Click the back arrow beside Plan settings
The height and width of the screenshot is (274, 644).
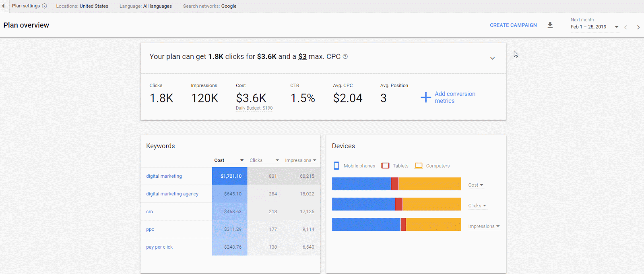3,6
